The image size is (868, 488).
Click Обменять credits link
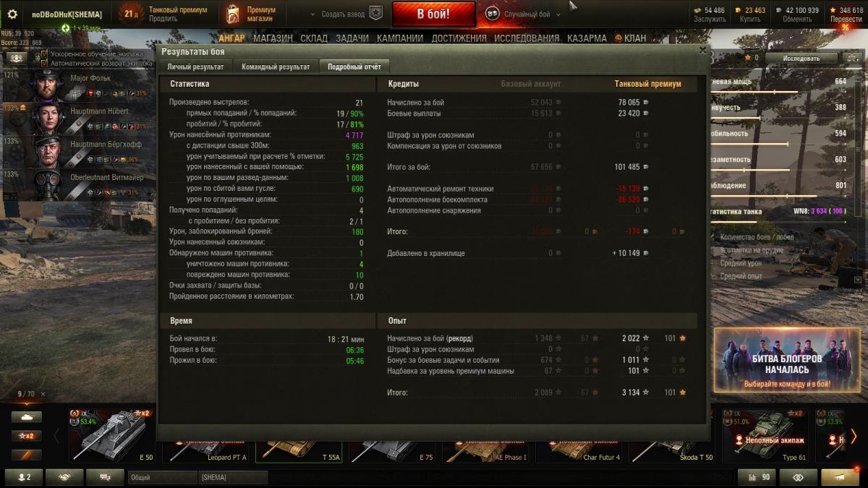pos(797,20)
